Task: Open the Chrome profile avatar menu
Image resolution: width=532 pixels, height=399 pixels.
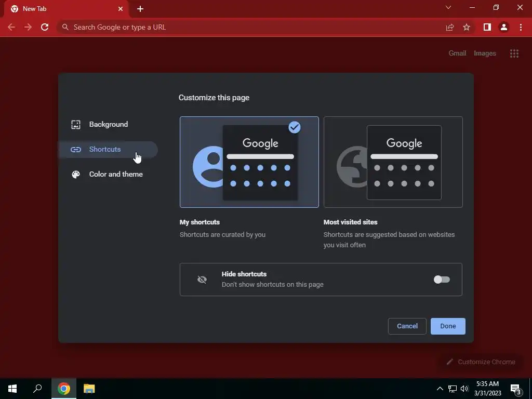Action: (x=504, y=27)
